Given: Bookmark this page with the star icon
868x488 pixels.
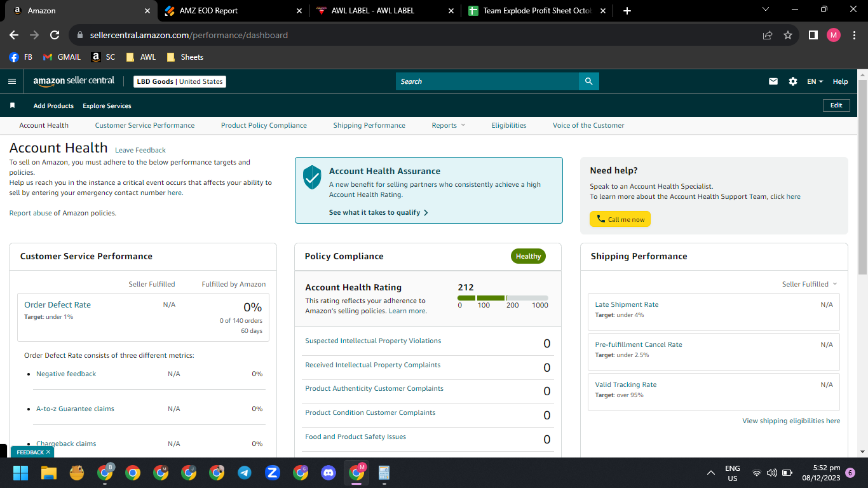Looking at the screenshot, I should [x=788, y=35].
